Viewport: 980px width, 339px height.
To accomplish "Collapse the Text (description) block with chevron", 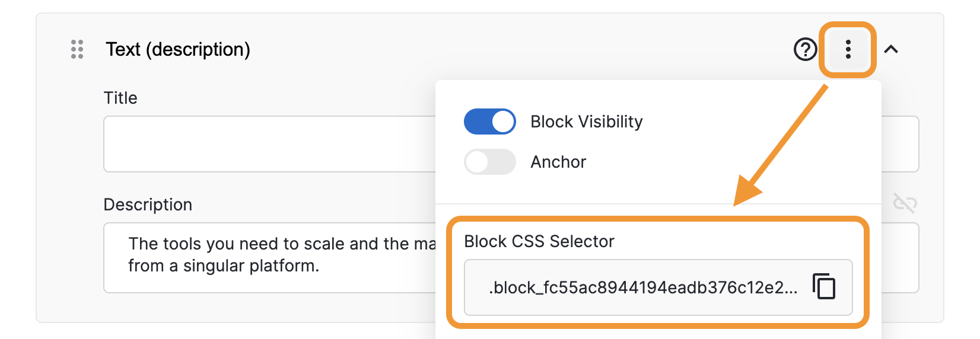I will [891, 49].
